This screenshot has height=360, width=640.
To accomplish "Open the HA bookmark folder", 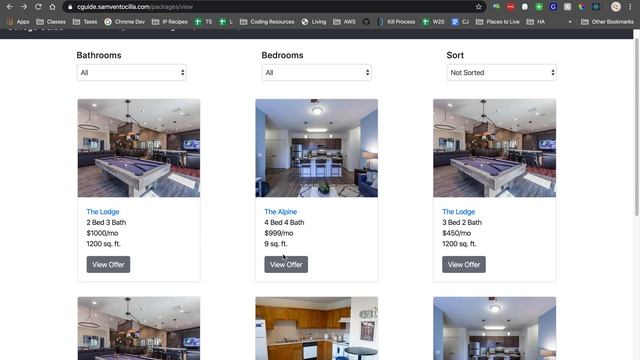I will point(536,22).
